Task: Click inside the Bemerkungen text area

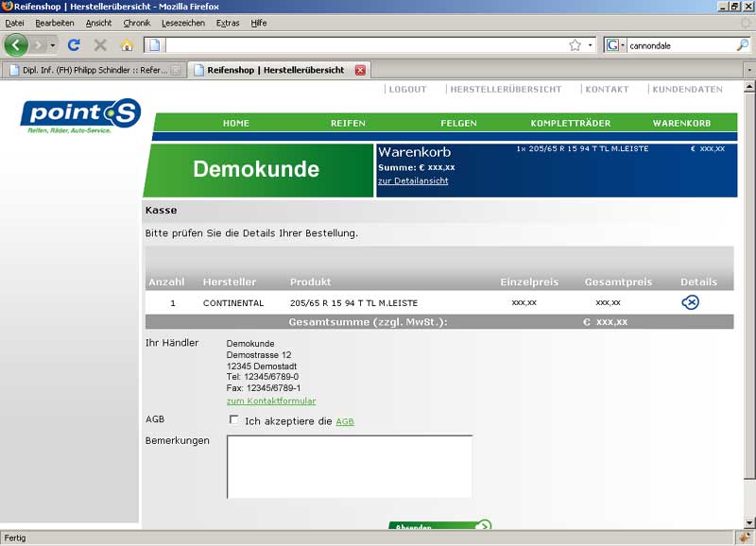Action: point(349,466)
